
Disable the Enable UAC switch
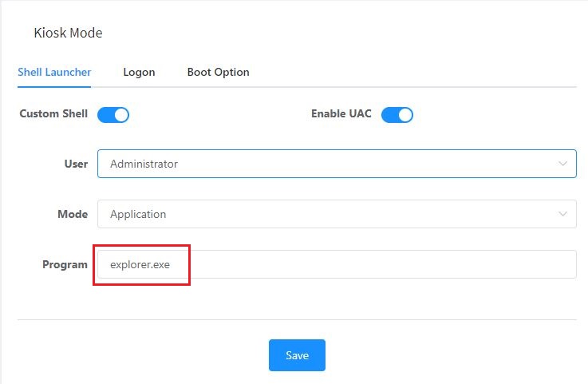pos(397,115)
